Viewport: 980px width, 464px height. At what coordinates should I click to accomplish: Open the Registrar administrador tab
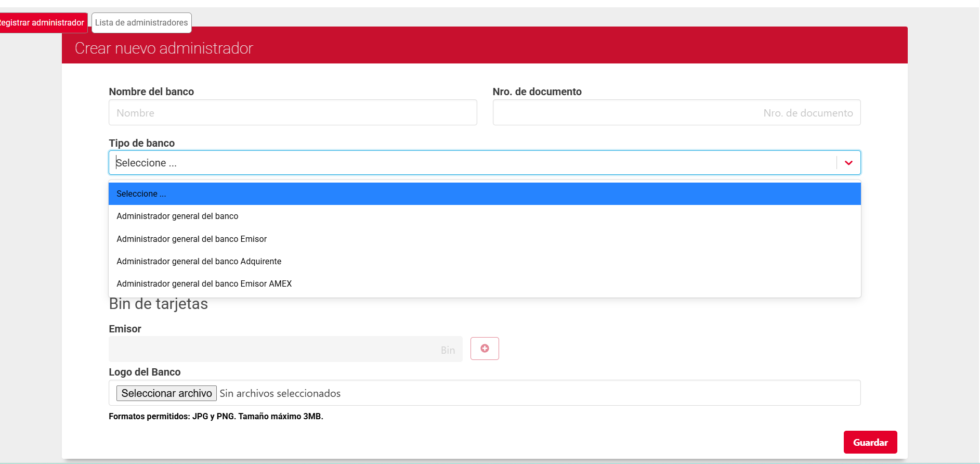coord(43,23)
